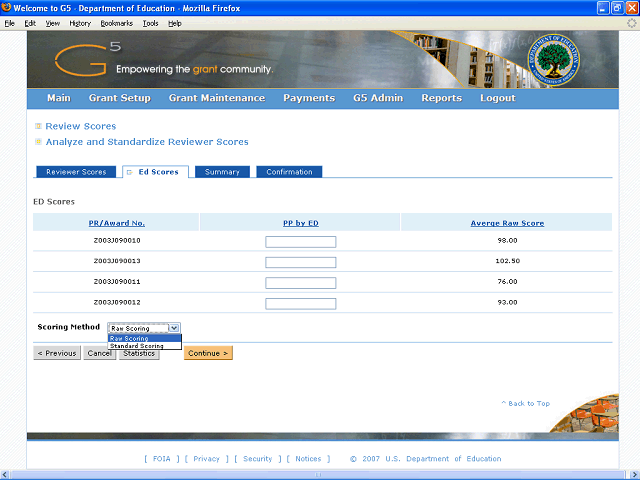The width and height of the screenshot is (640, 480).
Task: Open the FOIA footer link
Action: point(162,459)
